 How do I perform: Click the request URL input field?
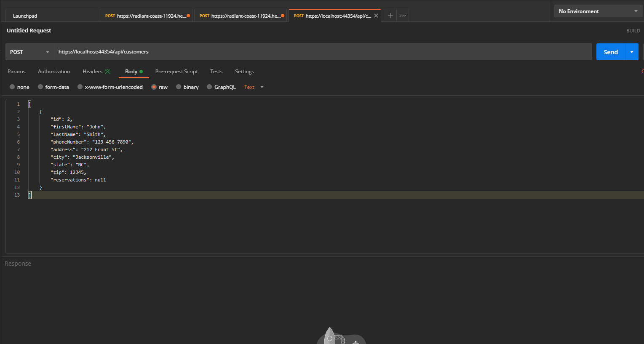tap(323, 52)
